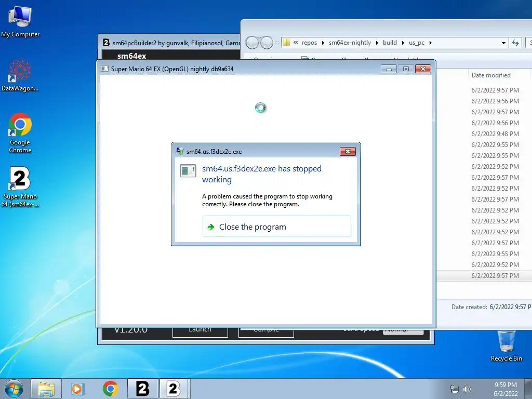Launch Google Chrome from desktop shortcut
The width and height of the screenshot is (532, 399).
click(x=20, y=133)
